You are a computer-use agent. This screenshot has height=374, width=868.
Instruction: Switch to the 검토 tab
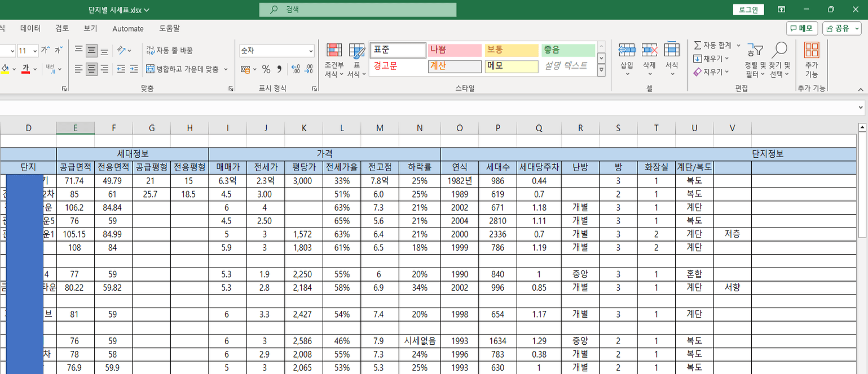coord(63,29)
